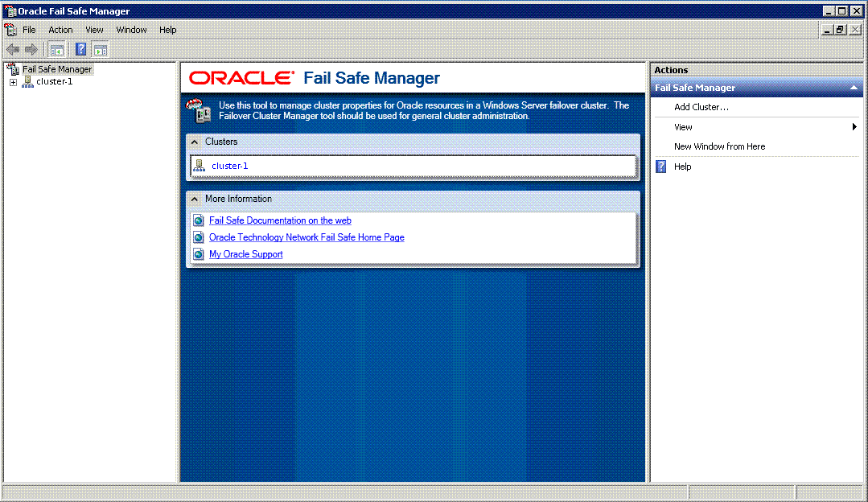The height and width of the screenshot is (502, 868).
Task: Collapse the Fail Safe Manager actions group
Action: 854,88
